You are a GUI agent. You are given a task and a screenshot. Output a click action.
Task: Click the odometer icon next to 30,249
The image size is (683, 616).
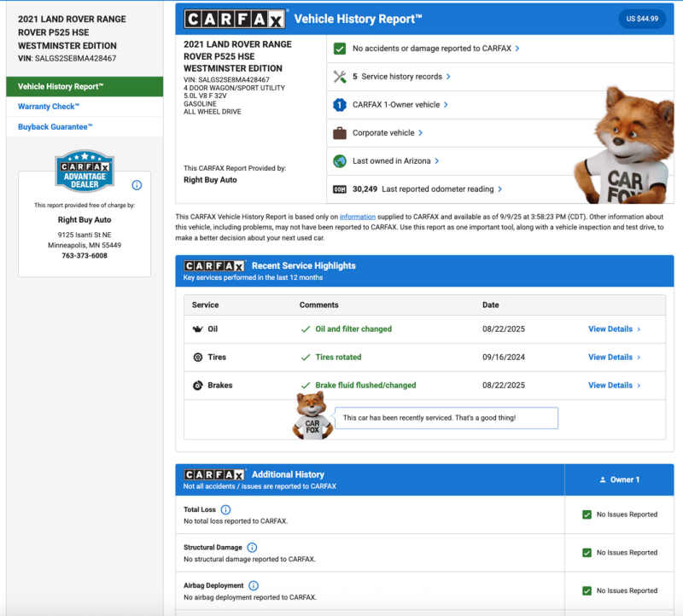[x=340, y=189]
